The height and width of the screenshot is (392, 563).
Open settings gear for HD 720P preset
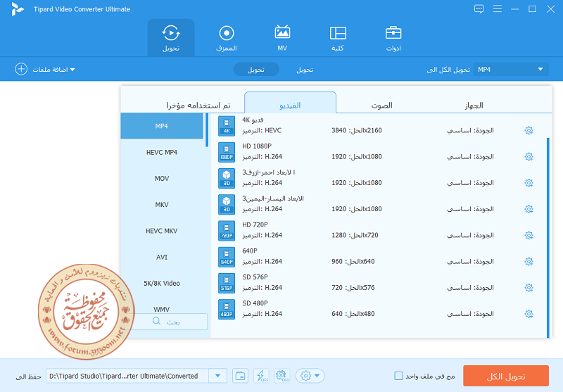click(529, 236)
